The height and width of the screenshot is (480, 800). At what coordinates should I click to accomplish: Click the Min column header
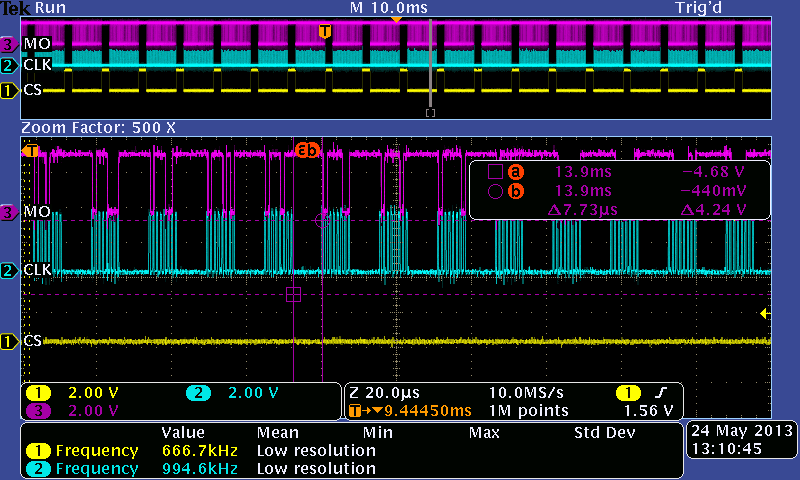(378, 433)
